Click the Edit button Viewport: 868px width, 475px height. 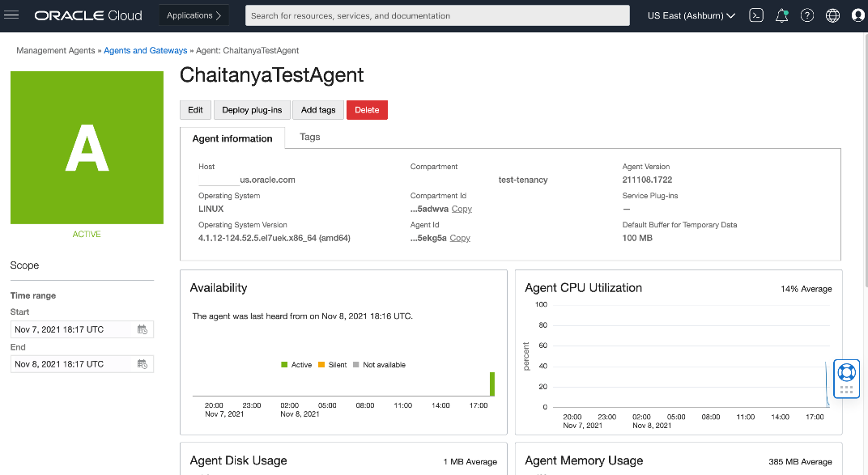pyautogui.click(x=195, y=110)
